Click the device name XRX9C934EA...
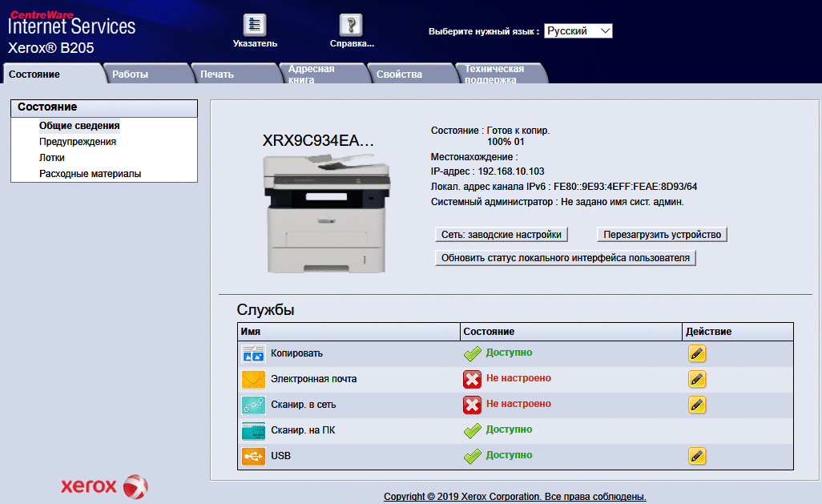 tap(318, 140)
